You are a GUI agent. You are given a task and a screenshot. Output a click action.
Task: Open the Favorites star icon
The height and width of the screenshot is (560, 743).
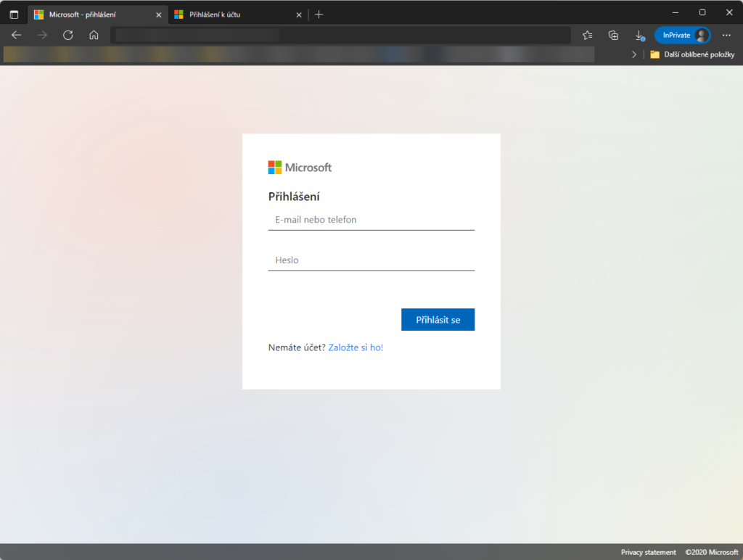pos(588,35)
